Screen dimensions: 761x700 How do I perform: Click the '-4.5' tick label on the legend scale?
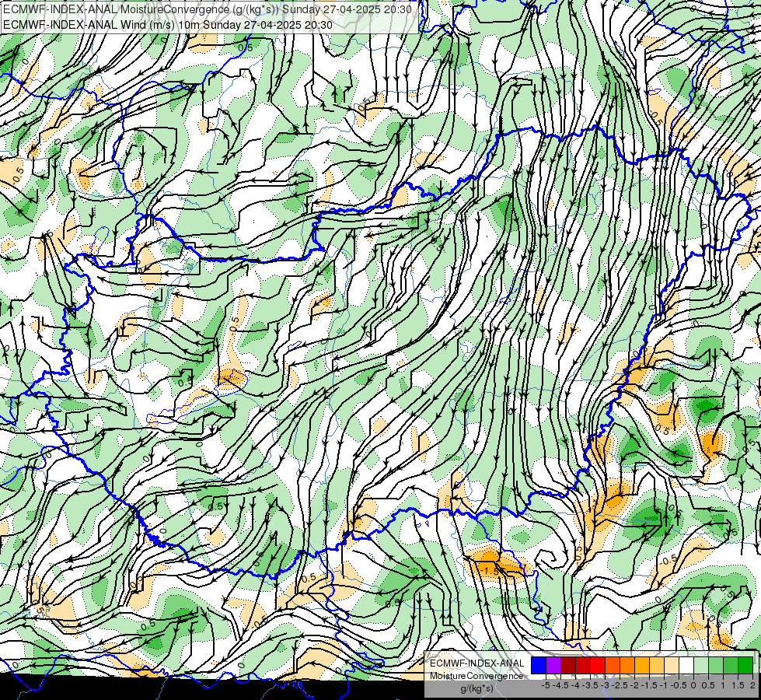tap(560, 685)
